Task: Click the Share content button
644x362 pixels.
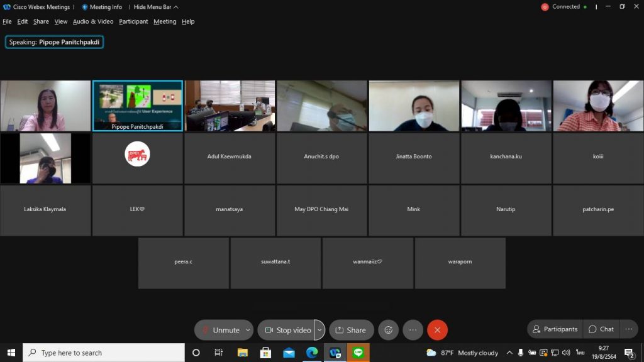Action: point(351,330)
